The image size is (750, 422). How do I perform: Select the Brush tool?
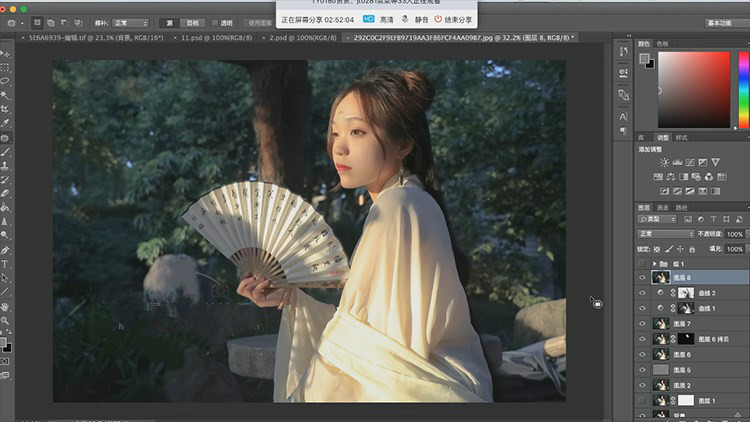(5, 152)
